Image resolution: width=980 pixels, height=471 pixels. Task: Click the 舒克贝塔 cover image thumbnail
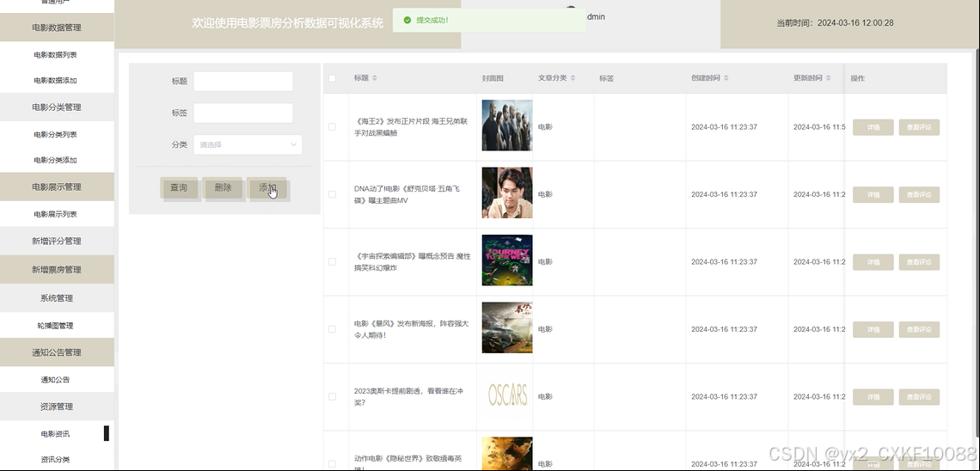click(x=507, y=193)
